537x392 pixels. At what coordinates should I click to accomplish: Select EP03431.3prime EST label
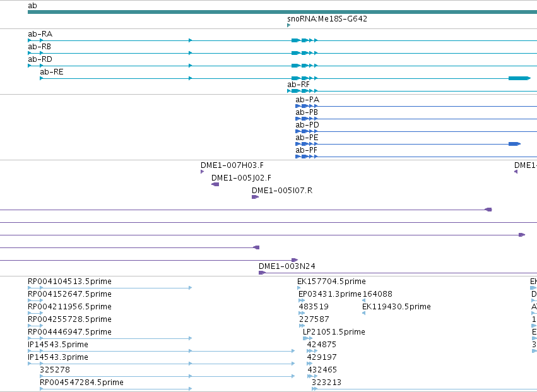tap(330, 294)
